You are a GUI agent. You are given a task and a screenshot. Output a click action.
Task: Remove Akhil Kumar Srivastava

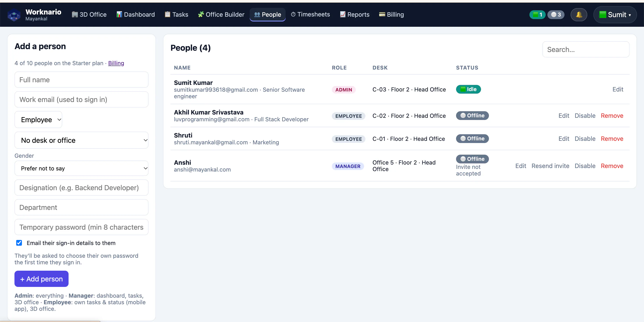[x=612, y=116]
